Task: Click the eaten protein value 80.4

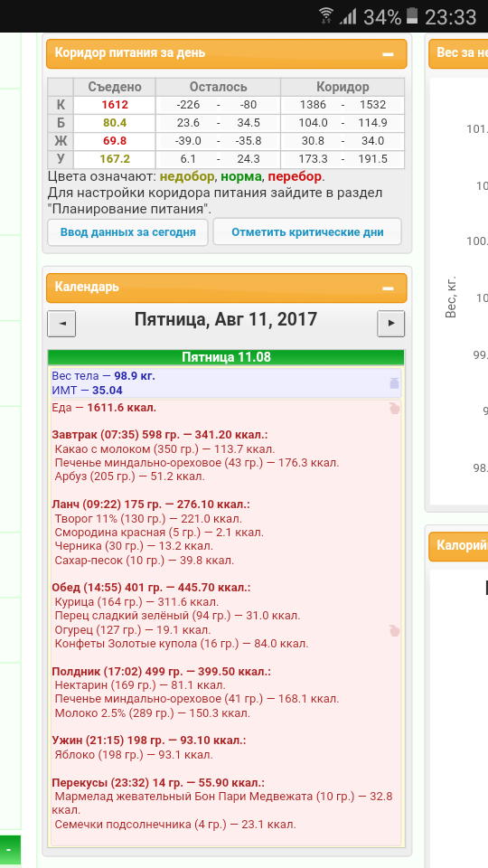Action: 115,123
